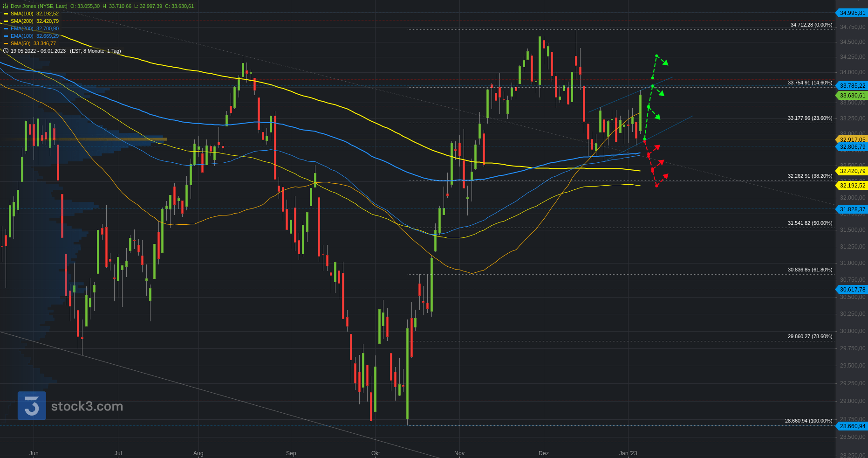Click the Dow Jones candlestick icon in legend
The height and width of the screenshot is (458, 868).
pyautogui.click(x=6, y=6)
